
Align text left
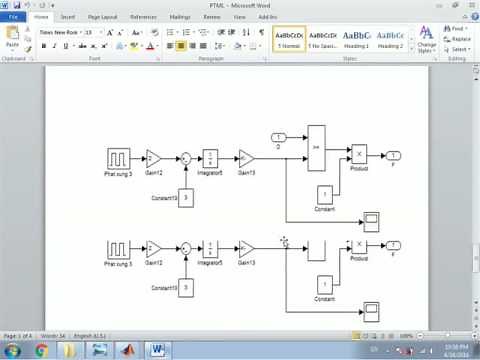[x=170, y=46]
